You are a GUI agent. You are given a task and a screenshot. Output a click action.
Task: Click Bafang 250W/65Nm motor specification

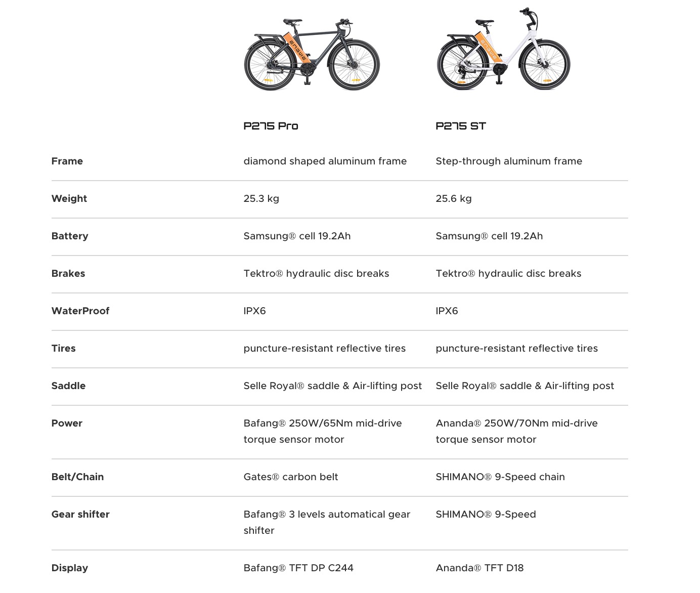323,431
